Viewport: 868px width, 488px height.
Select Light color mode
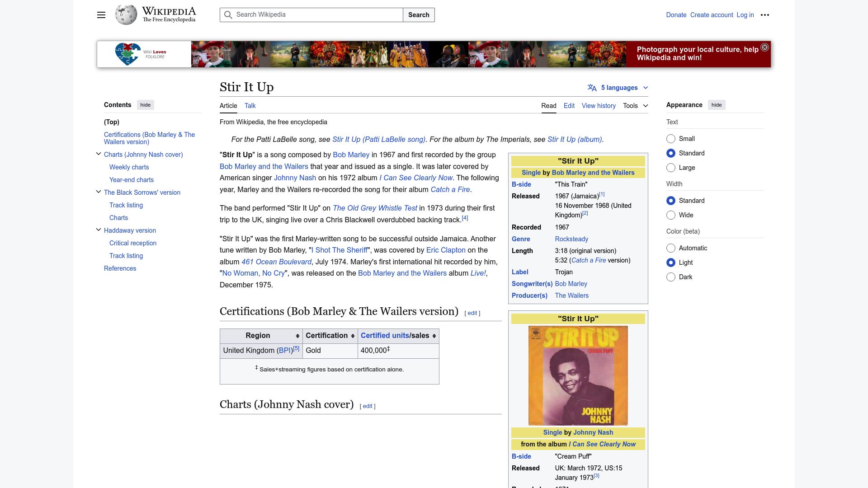pyautogui.click(x=671, y=263)
